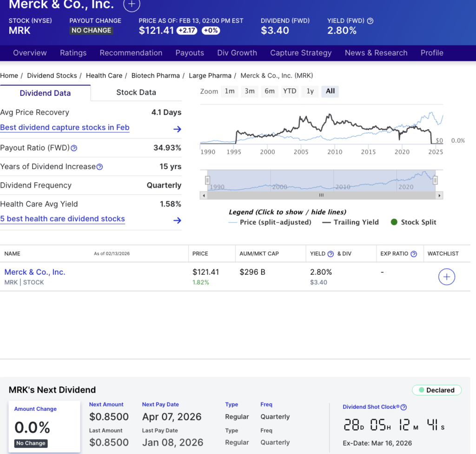Add Merck to watchlist with plus icon

click(446, 277)
